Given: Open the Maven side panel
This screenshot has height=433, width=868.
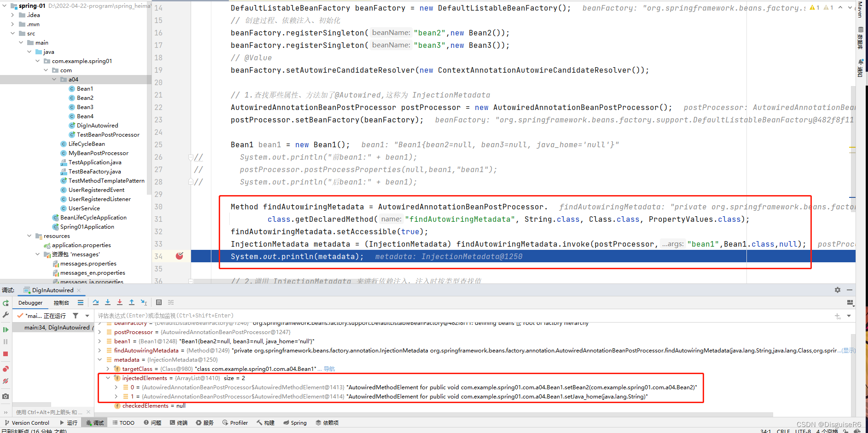Looking at the screenshot, I should coord(860,9).
